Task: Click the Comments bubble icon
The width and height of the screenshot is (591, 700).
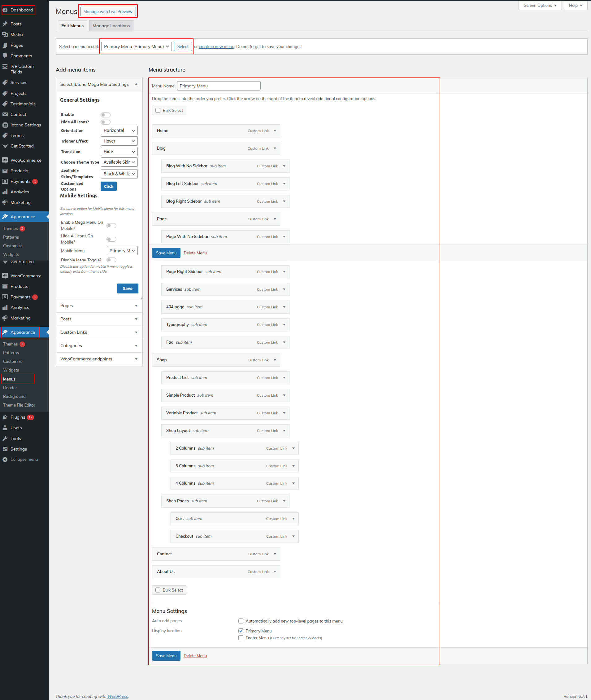Action: pos(5,56)
